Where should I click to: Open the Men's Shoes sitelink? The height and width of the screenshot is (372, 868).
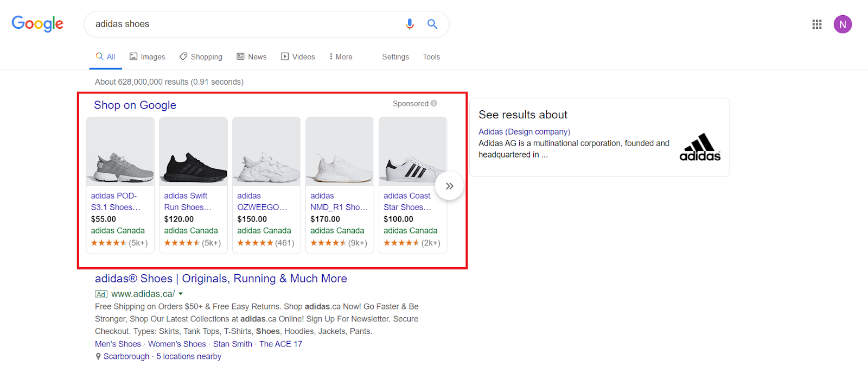pyautogui.click(x=118, y=344)
